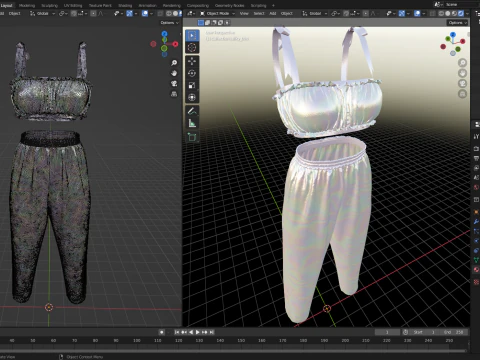Viewport: 480px width, 360px height.
Task: Select the Add Cube tool in right viewport
Action: pyautogui.click(x=192, y=137)
